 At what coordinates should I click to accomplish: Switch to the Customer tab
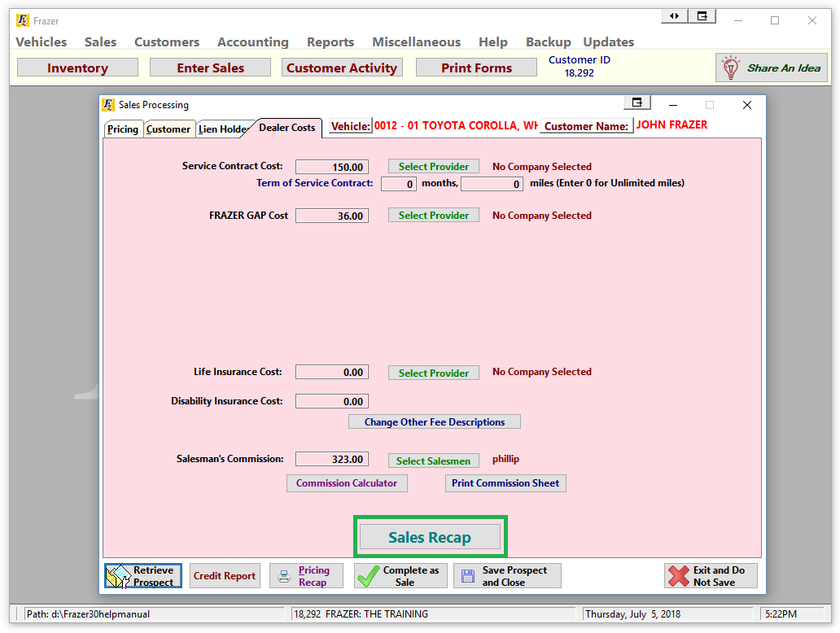(x=168, y=129)
